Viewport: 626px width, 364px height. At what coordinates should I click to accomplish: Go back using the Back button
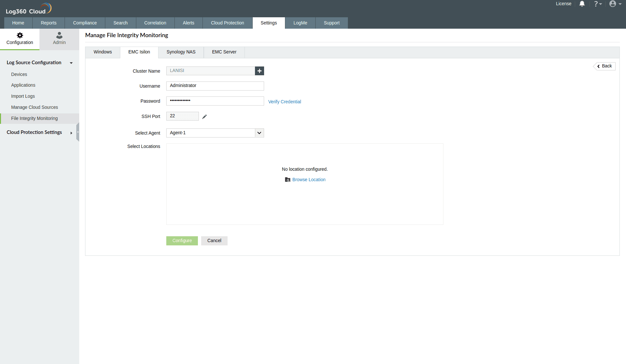coord(604,66)
